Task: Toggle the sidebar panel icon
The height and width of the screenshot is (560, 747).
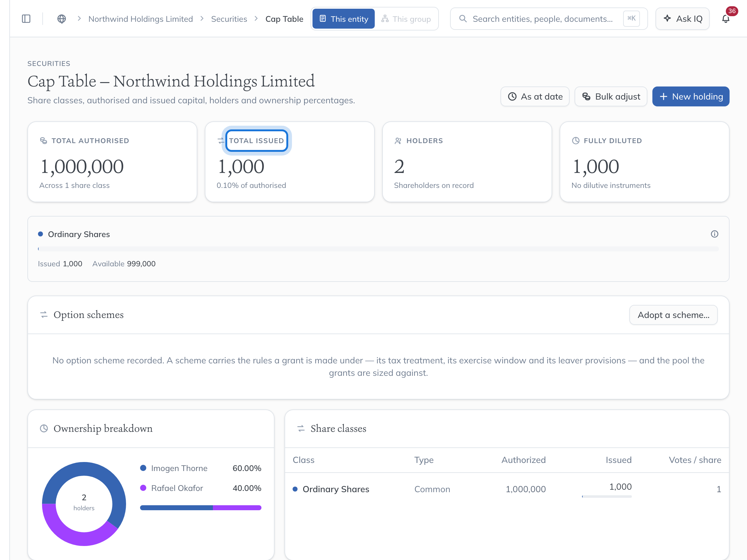Action: coord(26,19)
